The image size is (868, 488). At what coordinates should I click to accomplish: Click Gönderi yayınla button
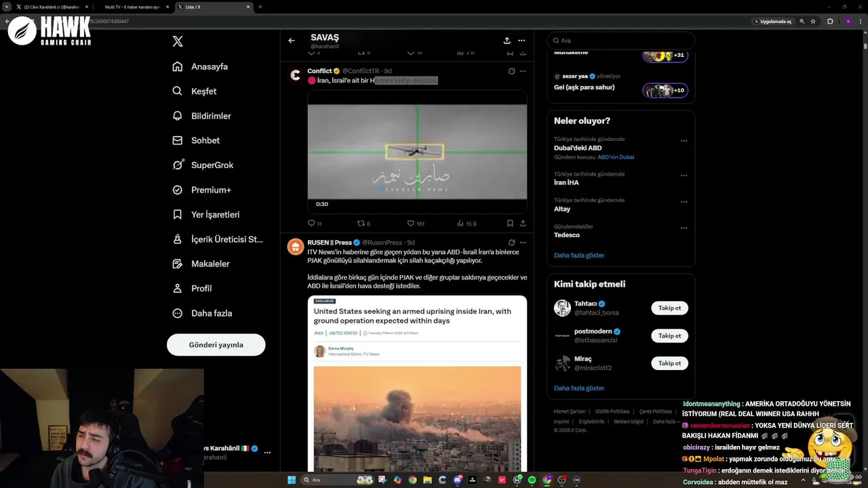pos(216,345)
